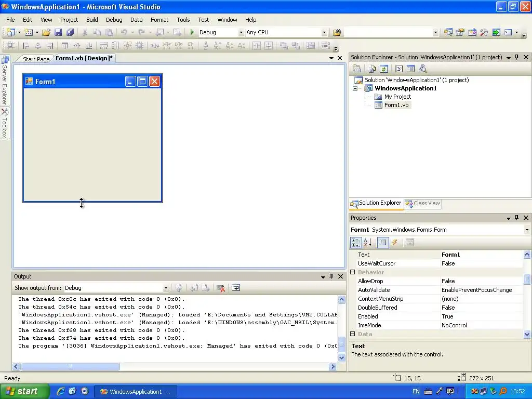The width and height of the screenshot is (532, 399).
Task: Open the Properties Window toolbar icon
Action: click(x=460, y=32)
